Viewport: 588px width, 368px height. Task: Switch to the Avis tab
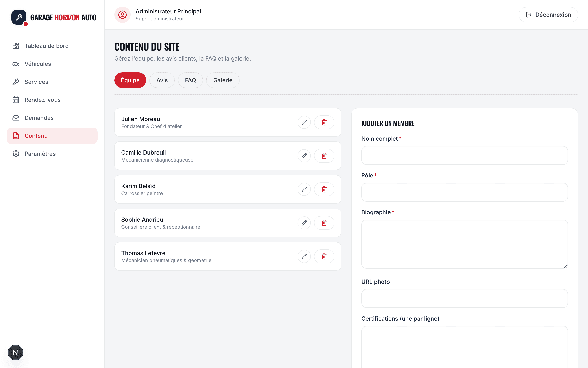click(162, 80)
